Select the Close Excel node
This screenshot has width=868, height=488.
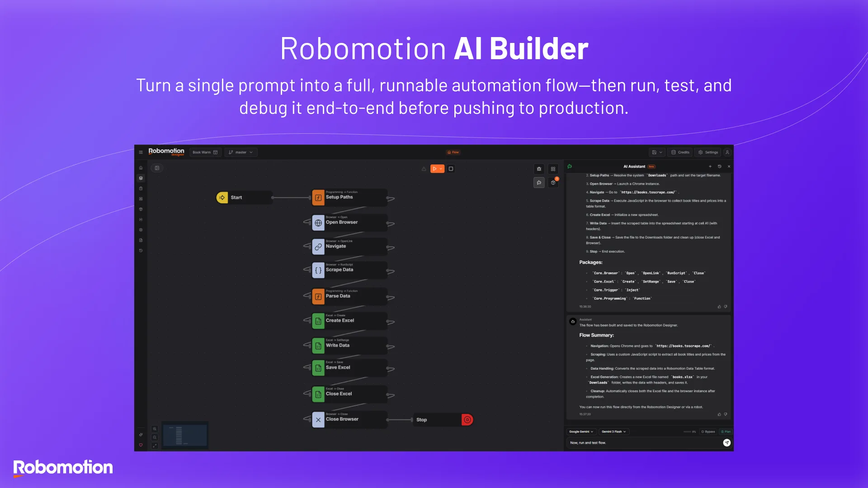(349, 394)
